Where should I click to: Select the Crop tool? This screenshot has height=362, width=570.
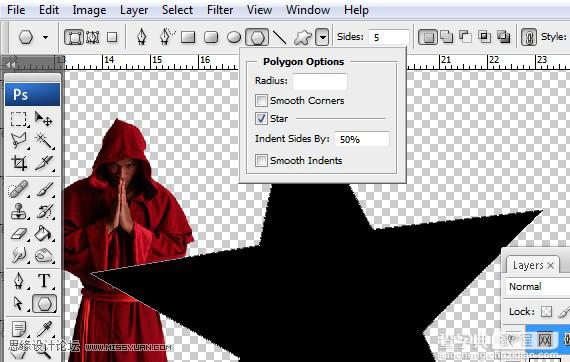(x=19, y=162)
